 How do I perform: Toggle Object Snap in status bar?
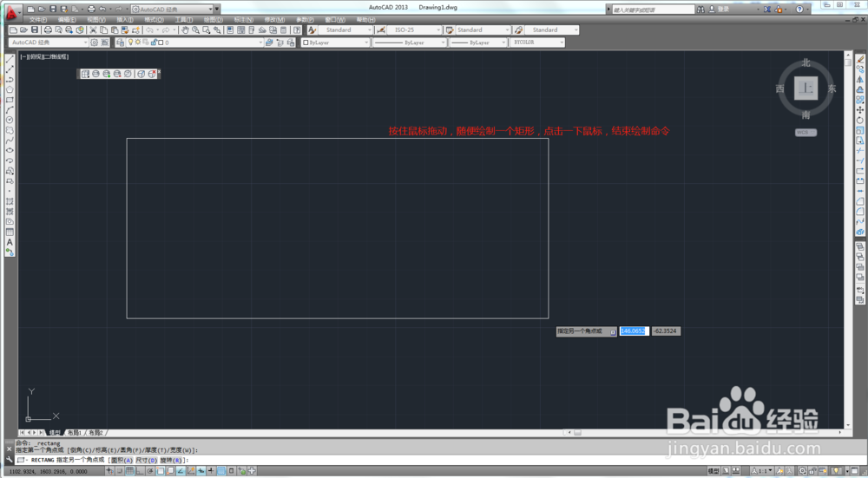160,471
